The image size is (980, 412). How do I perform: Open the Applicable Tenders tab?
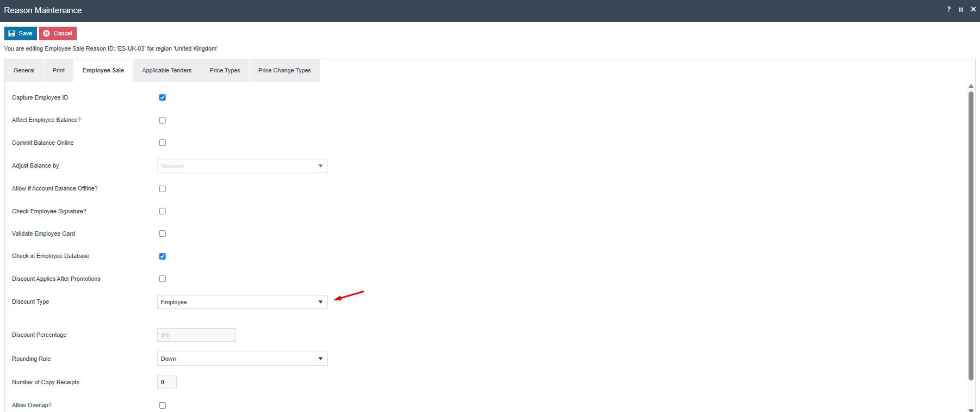(x=167, y=70)
